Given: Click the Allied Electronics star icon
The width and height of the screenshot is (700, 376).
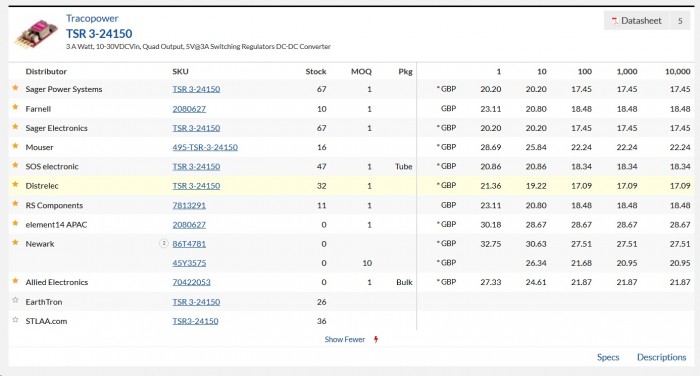Looking at the screenshot, I should (15, 281).
